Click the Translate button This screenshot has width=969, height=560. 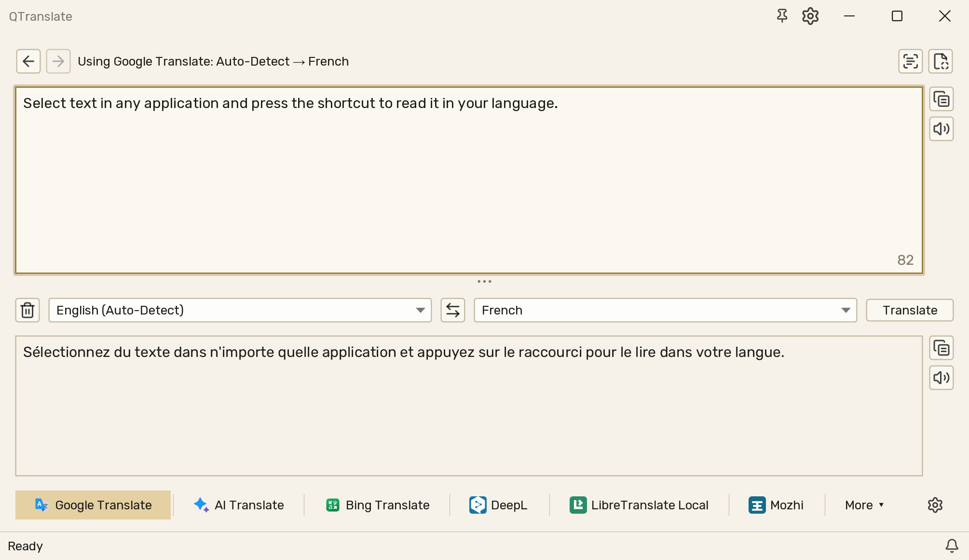click(x=910, y=310)
